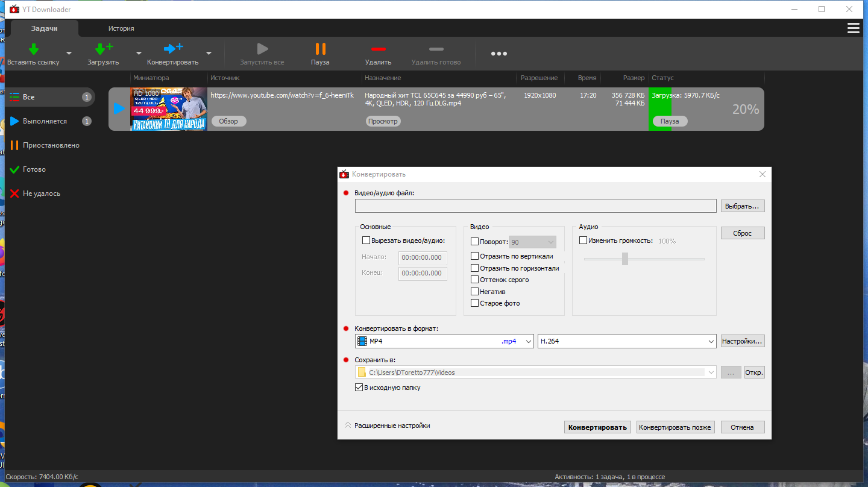Open the hamburger menu icon
Image resolution: width=868 pixels, height=487 pixels.
click(853, 28)
